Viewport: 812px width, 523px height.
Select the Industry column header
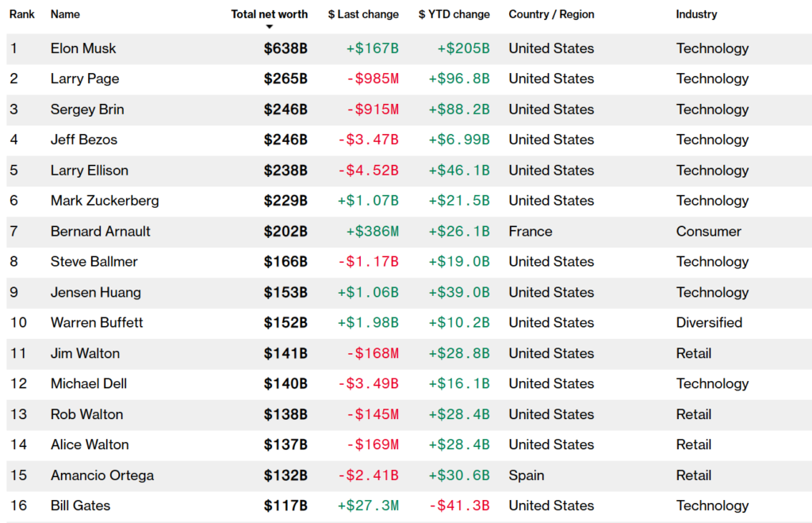click(696, 14)
